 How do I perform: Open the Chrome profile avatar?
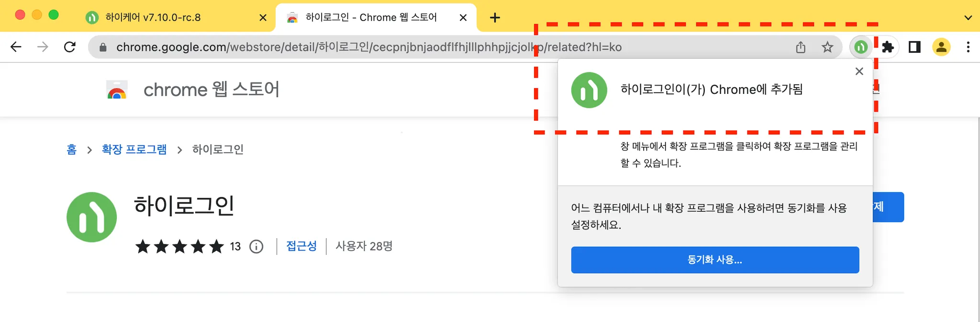941,47
